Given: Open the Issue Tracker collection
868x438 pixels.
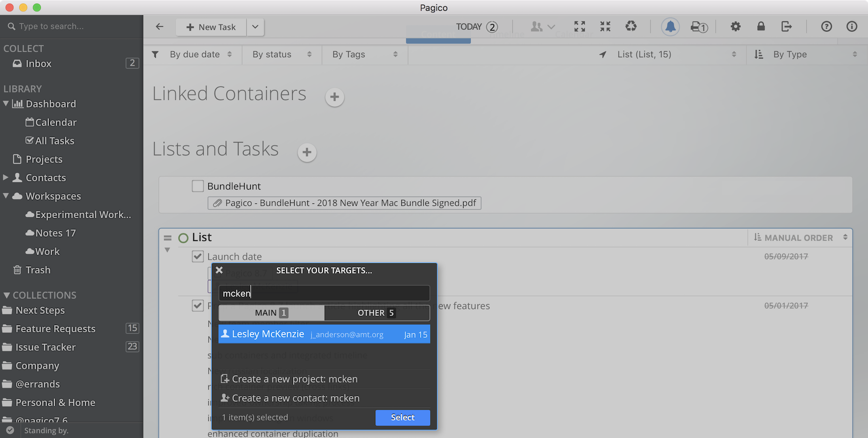Looking at the screenshot, I should coord(39,347).
